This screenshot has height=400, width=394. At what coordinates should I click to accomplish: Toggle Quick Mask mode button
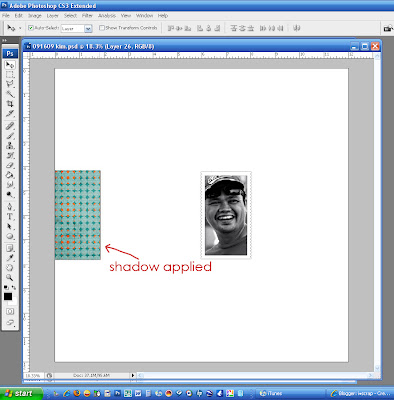(x=10, y=312)
